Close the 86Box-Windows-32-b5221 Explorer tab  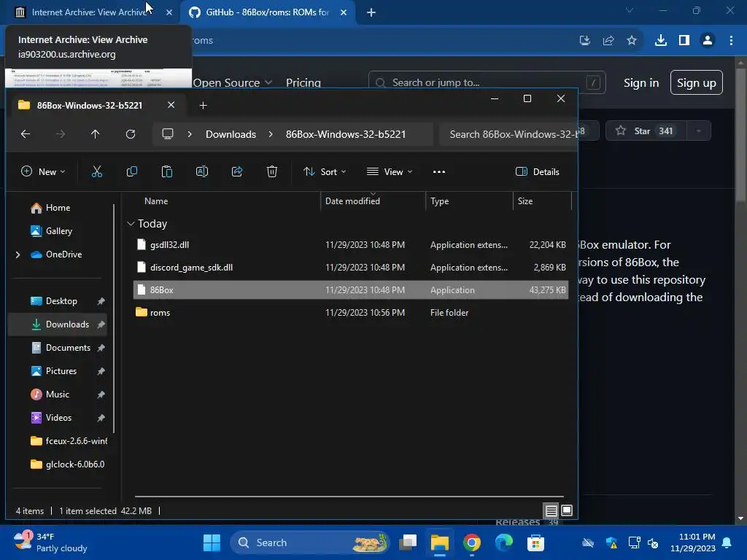tap(171, 105)
